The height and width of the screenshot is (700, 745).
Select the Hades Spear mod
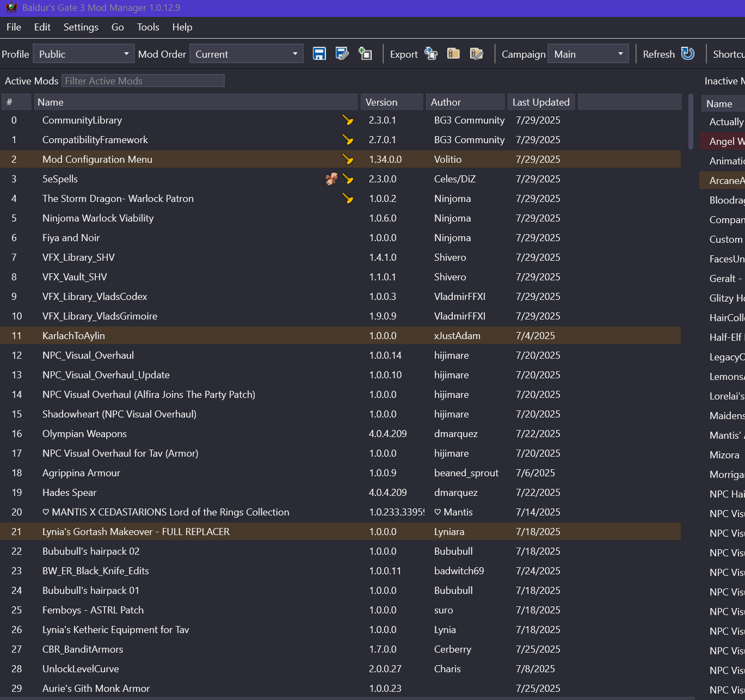pos(340,493)
